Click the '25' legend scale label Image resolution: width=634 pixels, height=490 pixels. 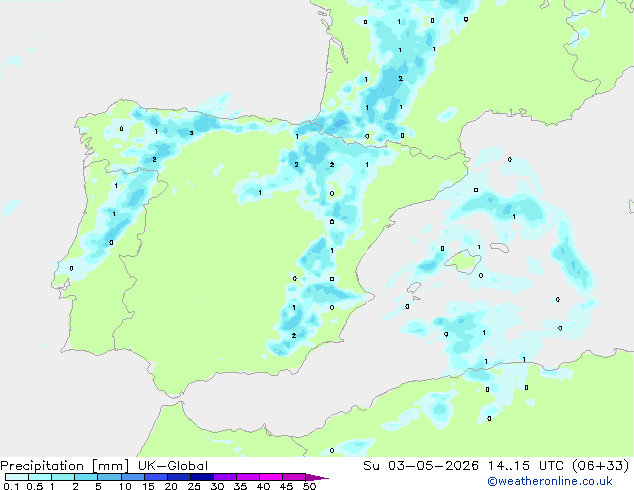point(194,486)
